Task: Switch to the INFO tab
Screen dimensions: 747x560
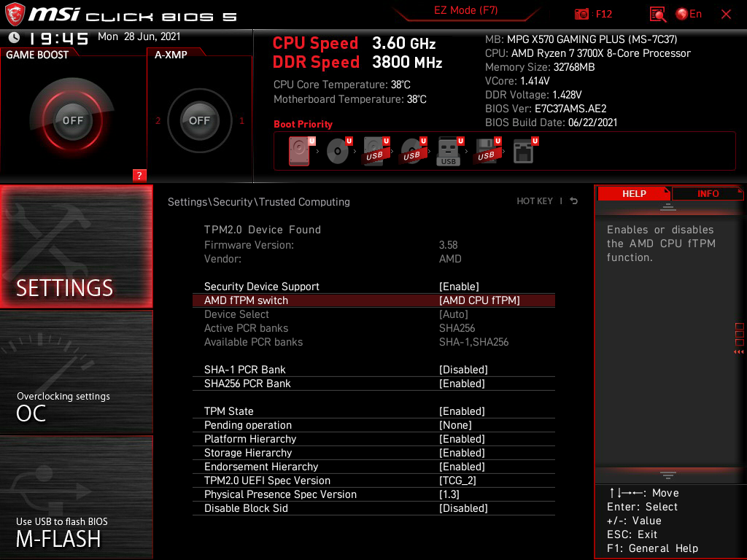Action: [708, 193]
